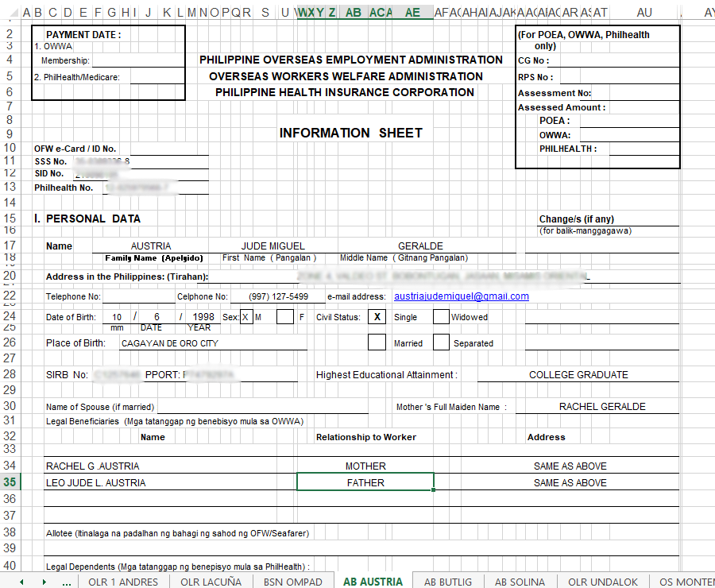Click the next sheet navigation arrow
Image resolution: width=715 pixels, height=588 pixels.
tap(43, 582)
